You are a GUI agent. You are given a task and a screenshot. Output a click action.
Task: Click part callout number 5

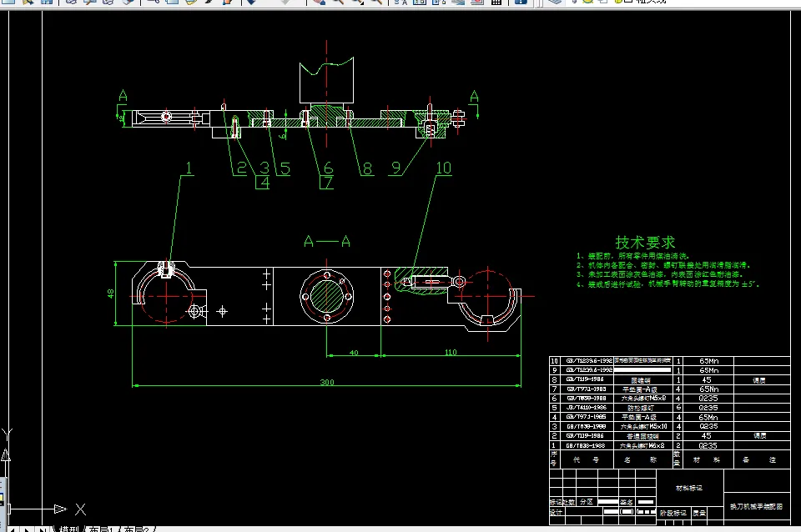pyautogui.click(x=285, y=168)
